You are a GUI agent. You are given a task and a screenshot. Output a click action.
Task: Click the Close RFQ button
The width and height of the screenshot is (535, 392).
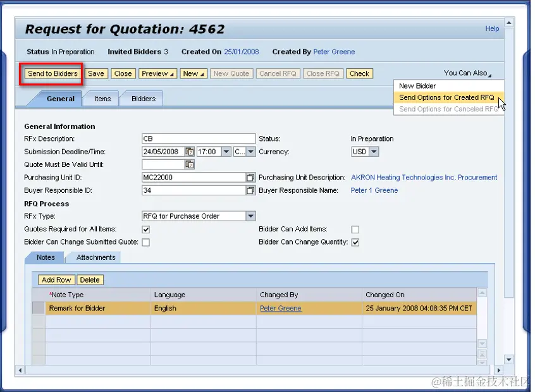pyautogui.click(x=323, y=73)
